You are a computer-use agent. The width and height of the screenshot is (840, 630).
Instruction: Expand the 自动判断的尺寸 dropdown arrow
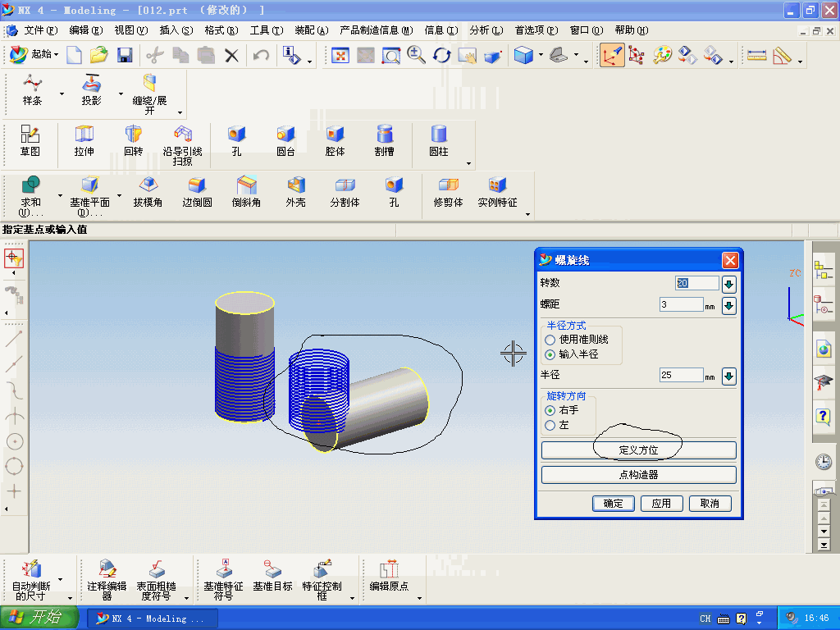(61, 579)
